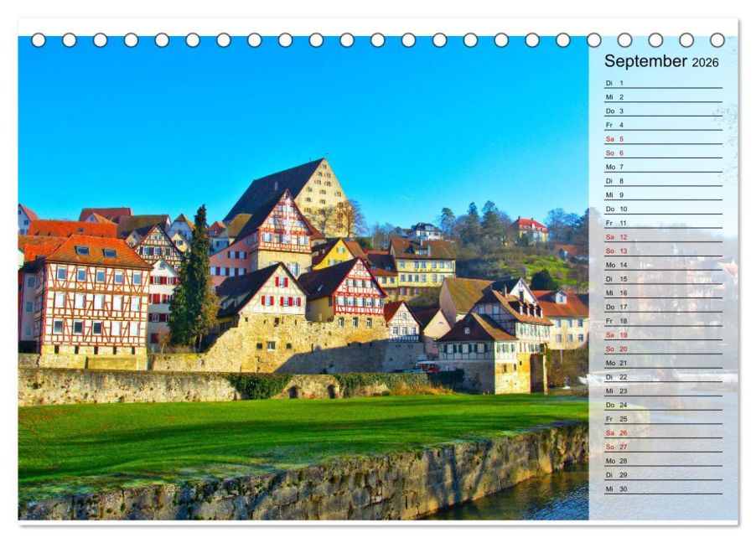Select the date row Fr 4
756x543 pixels.
(664, 125)
